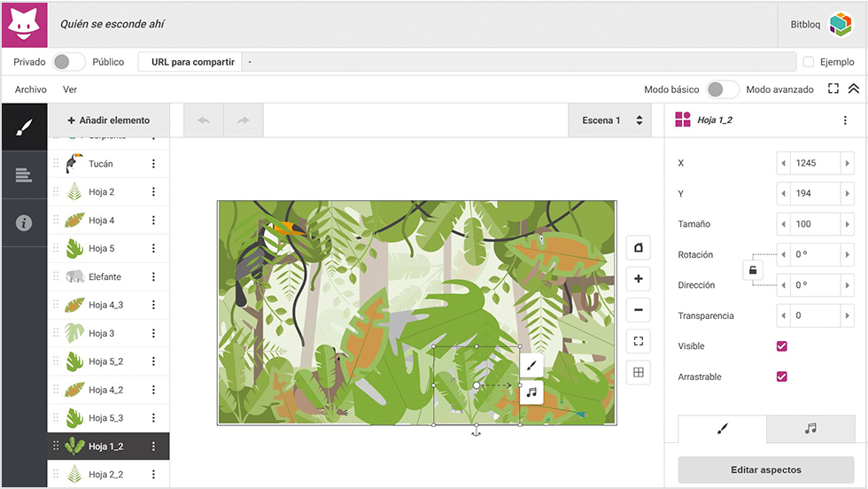This screenshot has width=868, height=489.
Task: Open the Ver menu
Action: pos(70,89)
